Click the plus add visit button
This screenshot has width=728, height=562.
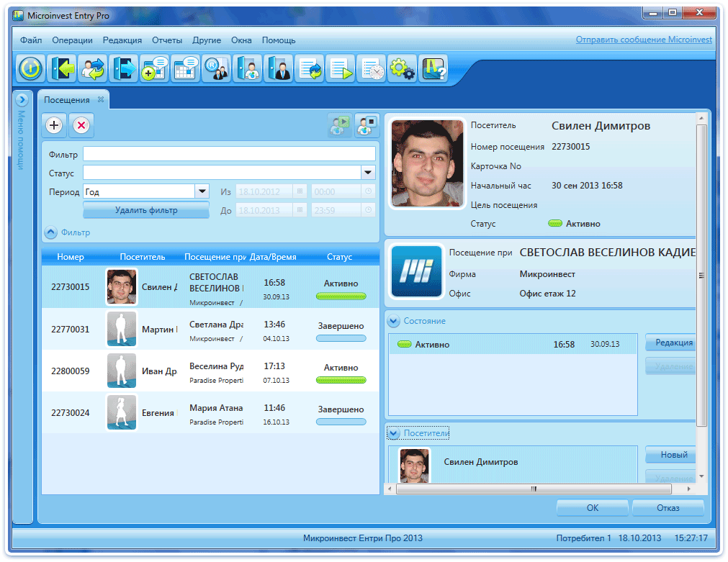[54, 125]
